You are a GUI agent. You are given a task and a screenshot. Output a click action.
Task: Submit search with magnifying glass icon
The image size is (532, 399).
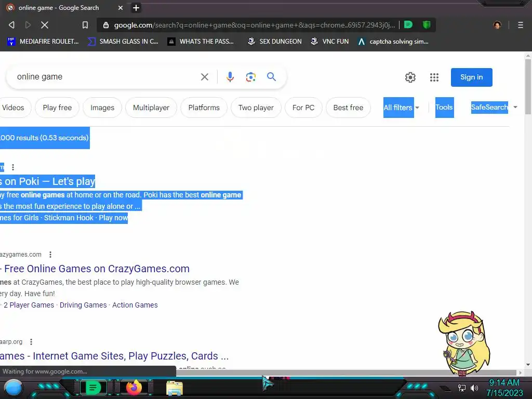pos(271,77)
